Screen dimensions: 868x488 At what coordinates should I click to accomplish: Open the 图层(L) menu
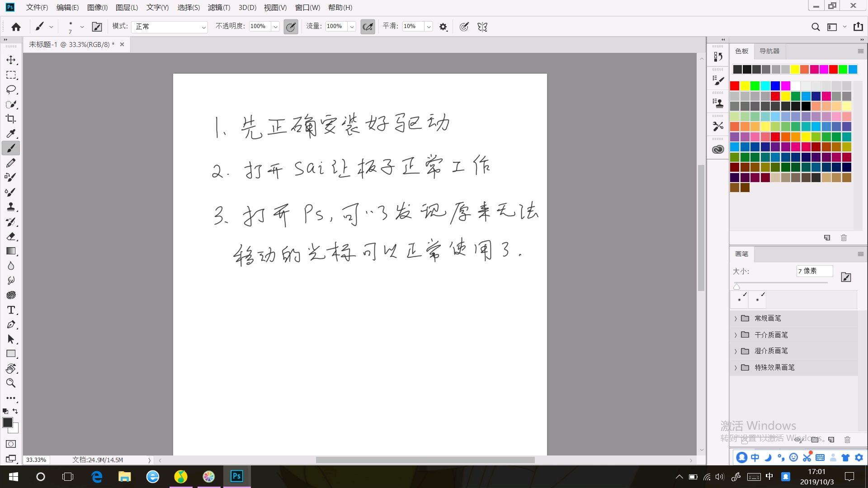click(127, 8)
